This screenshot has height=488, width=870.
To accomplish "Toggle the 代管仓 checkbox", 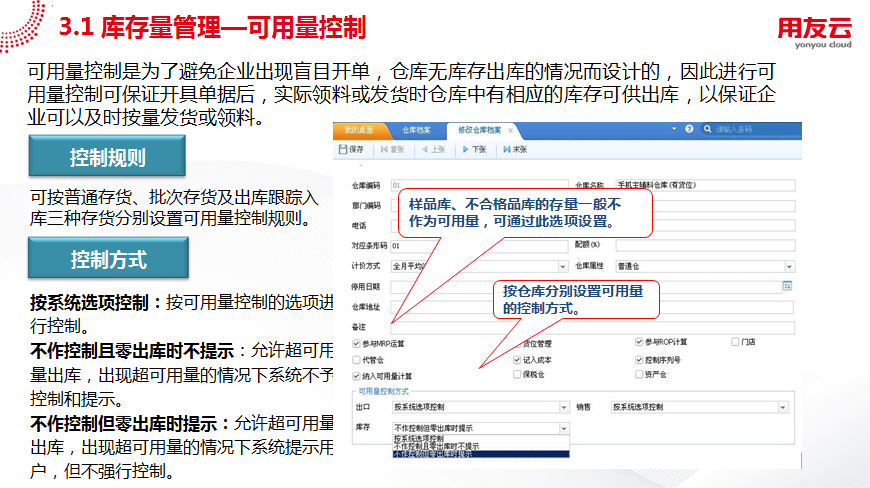I will (356, 360).
